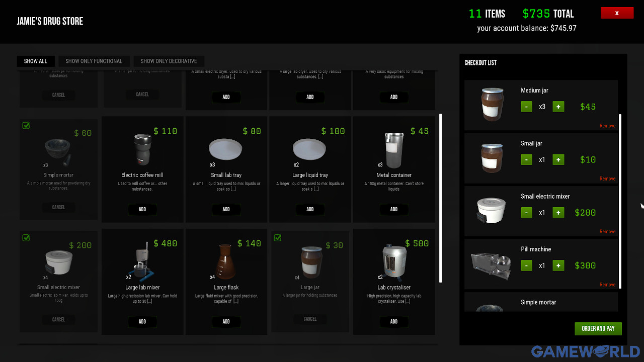Viewport: 644px width, 362px height.
Task: Click the Electric coffee mill product image
Action: click(x=142, y=149)
